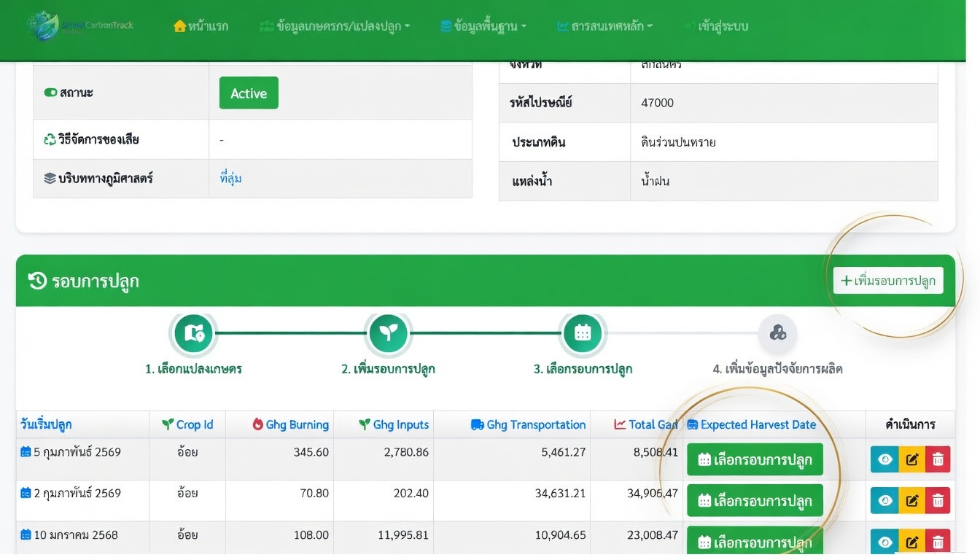Click the สถานะ status label
The width and height of the screenshot is (980, 560).
click(69, 93)
